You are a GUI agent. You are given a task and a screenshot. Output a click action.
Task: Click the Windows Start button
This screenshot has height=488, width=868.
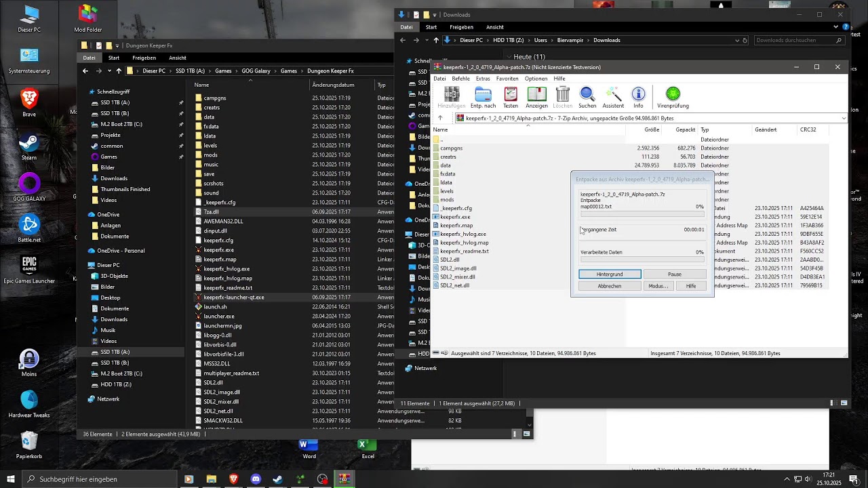[x=11, y=479]
